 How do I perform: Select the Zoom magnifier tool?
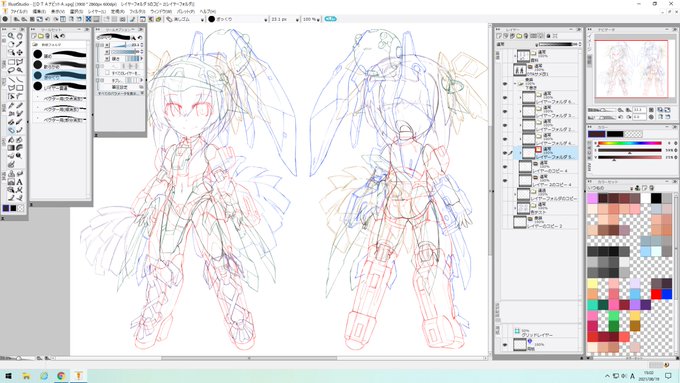tap(11, 36)
